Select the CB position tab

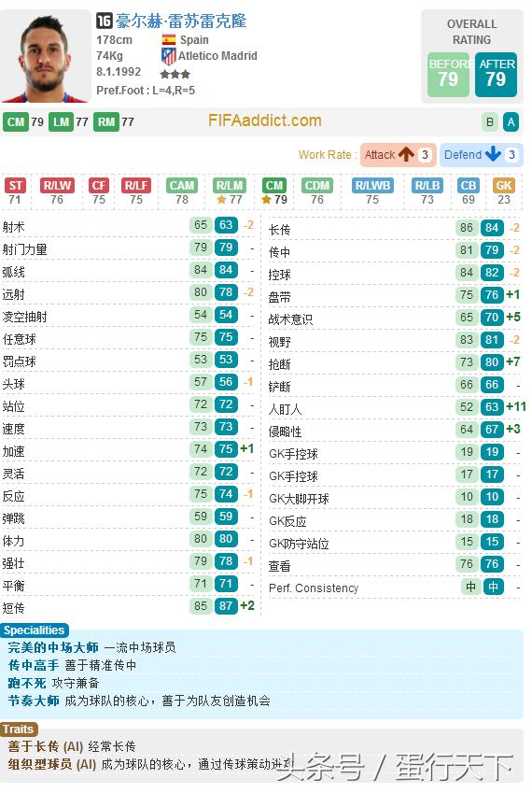(469, 186)
